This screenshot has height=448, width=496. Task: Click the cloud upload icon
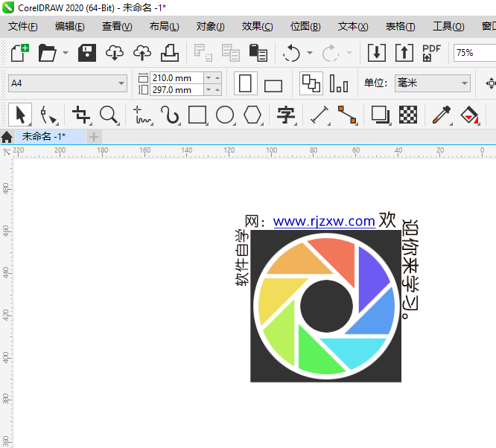pyautogui.click(x=142, y=53)
